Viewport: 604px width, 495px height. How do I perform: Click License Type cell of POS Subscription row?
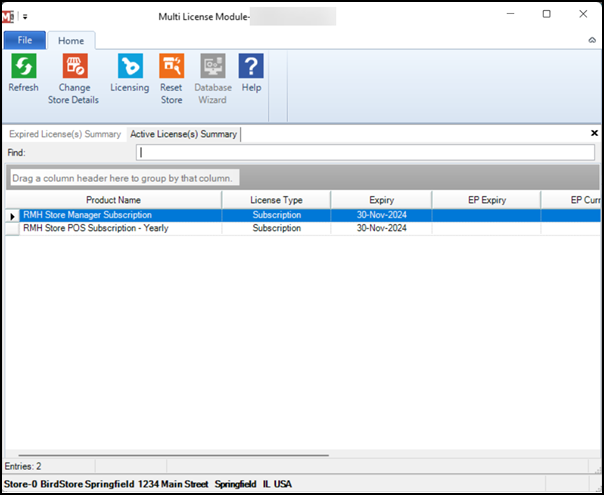[277, 228]
